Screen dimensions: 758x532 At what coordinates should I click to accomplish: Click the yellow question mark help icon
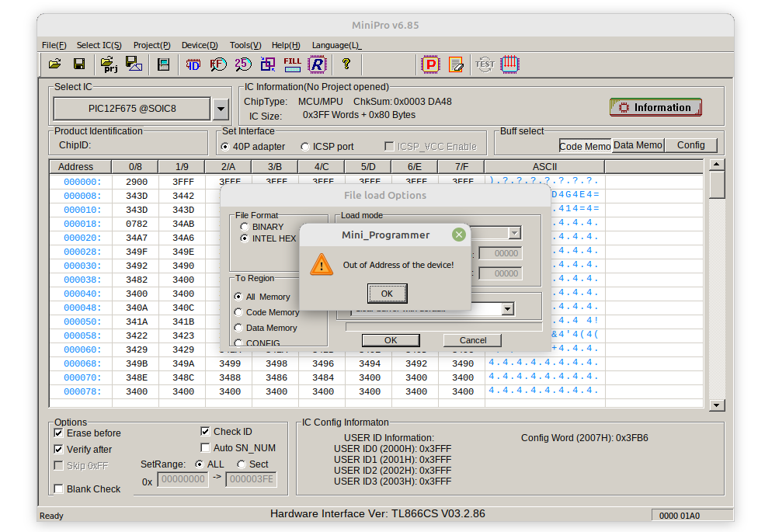tap(346, 64)
